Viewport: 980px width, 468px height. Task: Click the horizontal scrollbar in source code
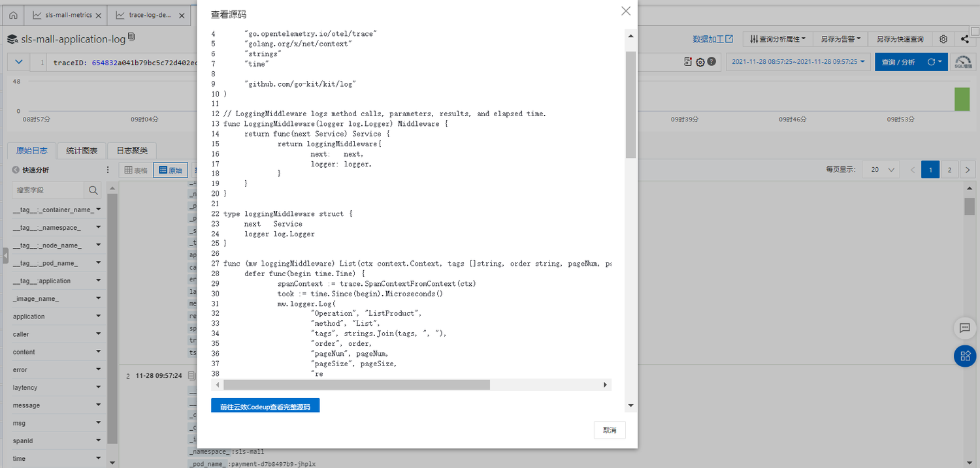pyautogui.click(x=356, y=385)
